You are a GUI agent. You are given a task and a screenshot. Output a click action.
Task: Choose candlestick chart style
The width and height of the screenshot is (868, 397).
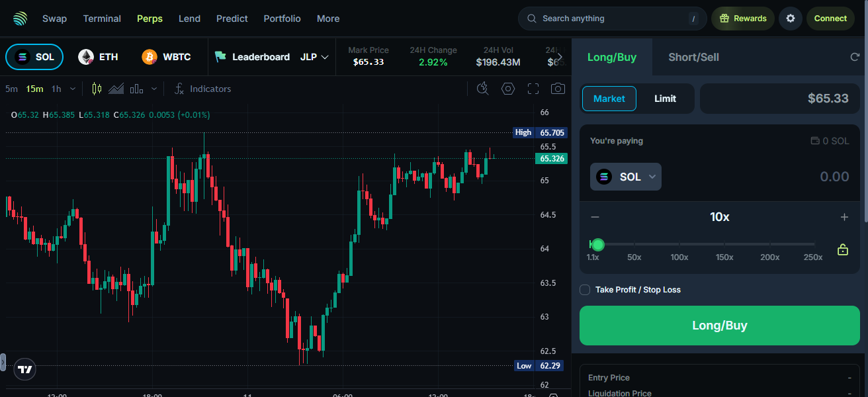[x=97, y=89]
